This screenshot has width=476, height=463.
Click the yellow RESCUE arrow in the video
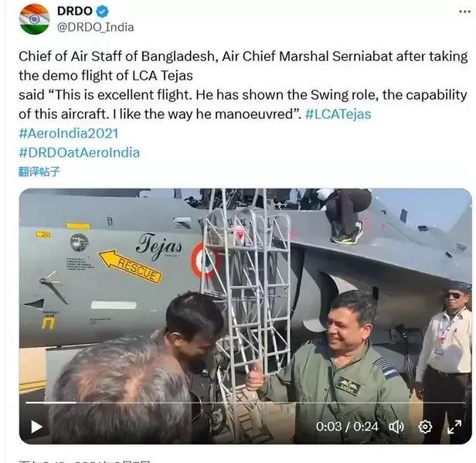click(x=131, y=266)
